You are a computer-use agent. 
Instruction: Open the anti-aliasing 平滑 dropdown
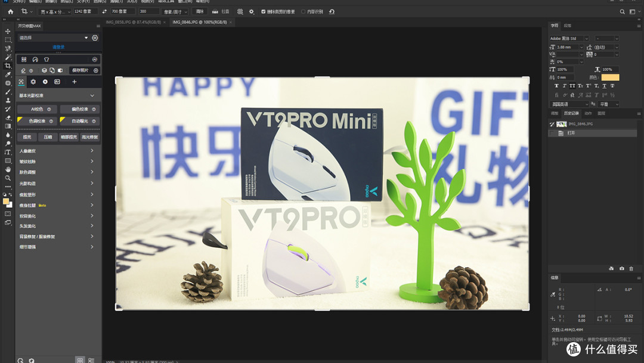click(608, 104)
